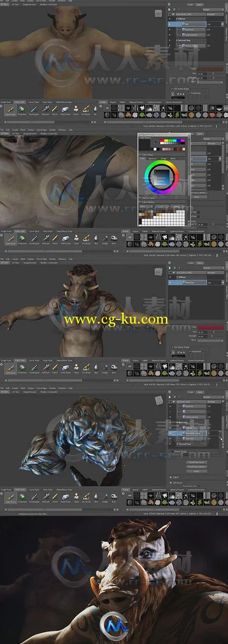
Task: Collapse Normal Map group in headless torso screenshot
Action: point(177,40)
